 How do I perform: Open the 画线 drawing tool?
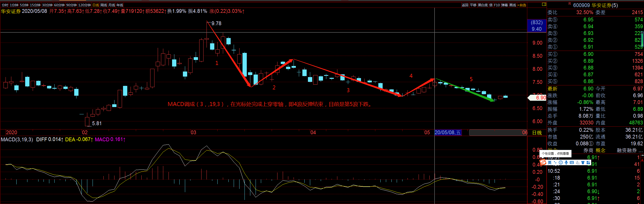513,5
